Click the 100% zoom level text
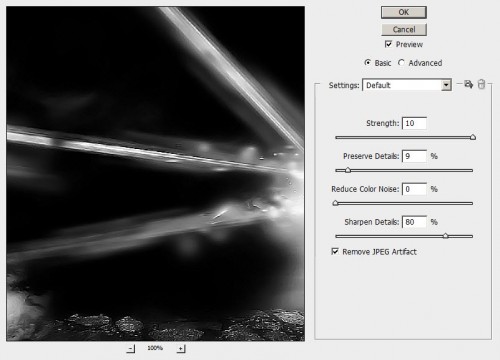Screen dimensions: 500x360 click(x=155, y=348)
